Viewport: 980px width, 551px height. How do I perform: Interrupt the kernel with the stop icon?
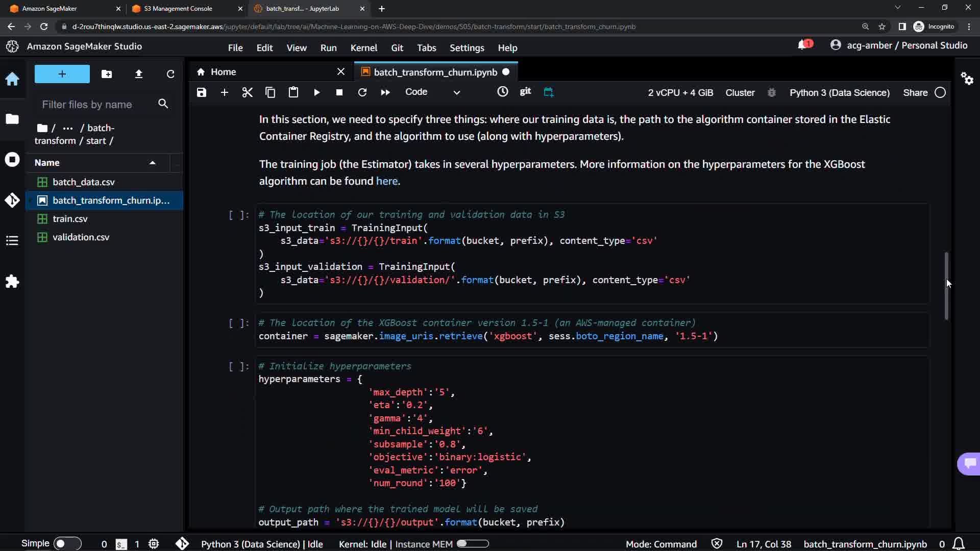339,92
